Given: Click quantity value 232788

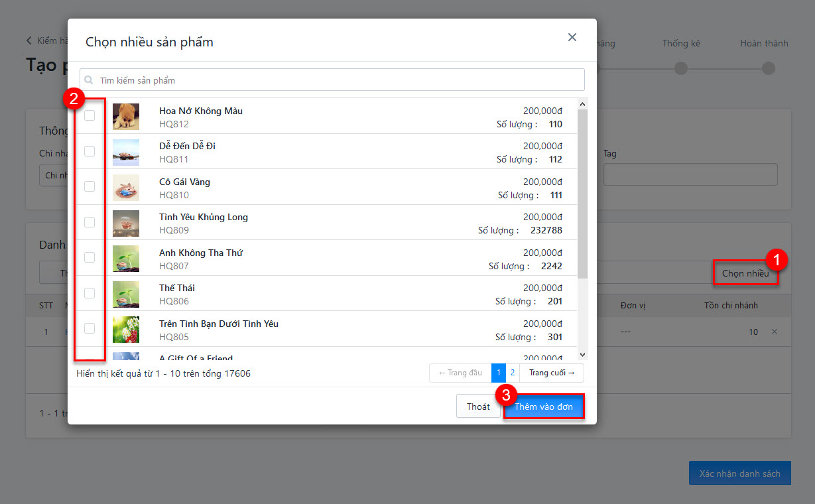Looking at the screenshot, I should (546, 230).
